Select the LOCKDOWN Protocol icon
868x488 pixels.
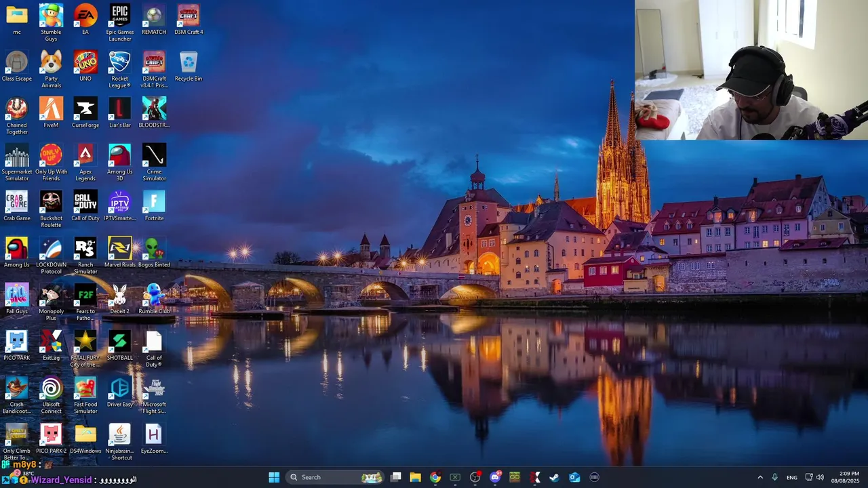(51, 256)
